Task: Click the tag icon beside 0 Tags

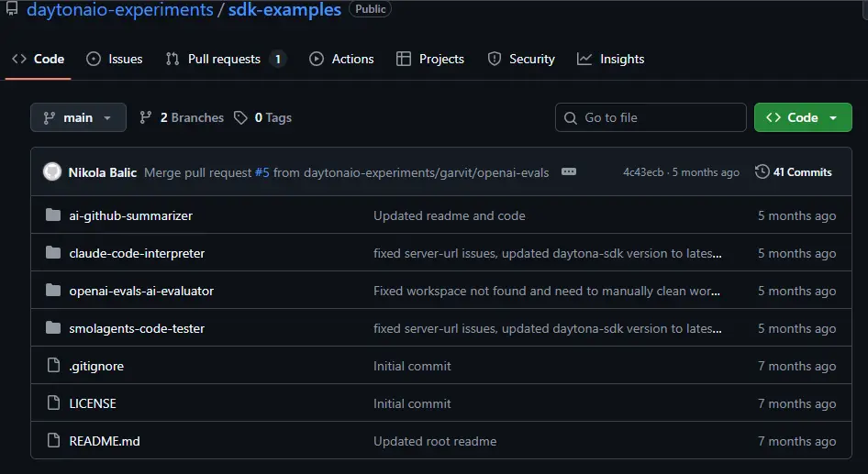Action: (240, 117)
